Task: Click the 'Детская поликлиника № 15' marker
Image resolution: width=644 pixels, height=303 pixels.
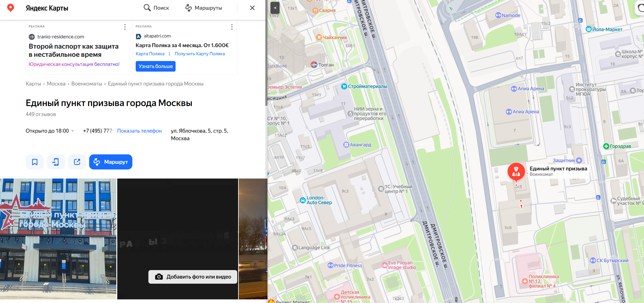Action: point(337,297)
